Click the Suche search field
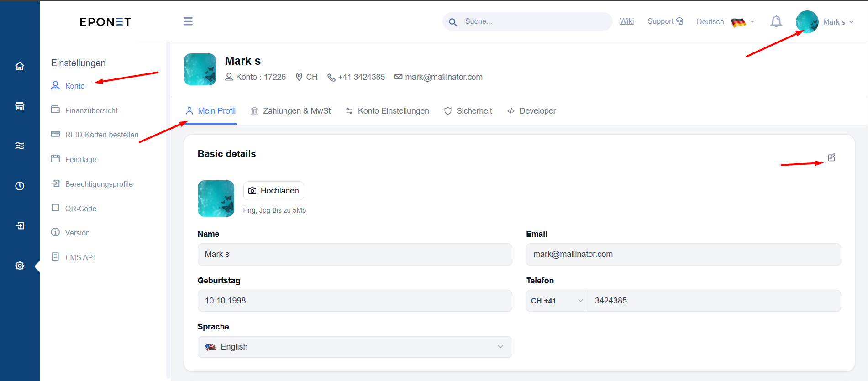This screenshot has height=381, width=868. coord(527,21)
